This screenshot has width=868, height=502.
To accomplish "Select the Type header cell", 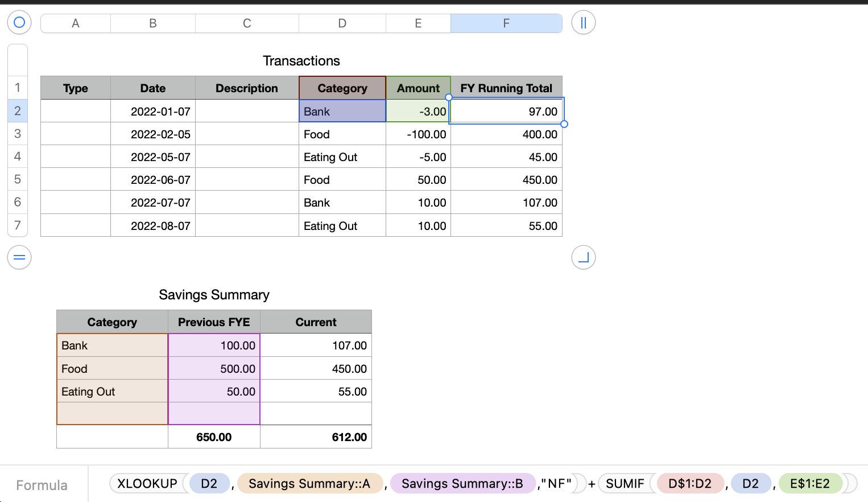I will (x=76, y=88).
